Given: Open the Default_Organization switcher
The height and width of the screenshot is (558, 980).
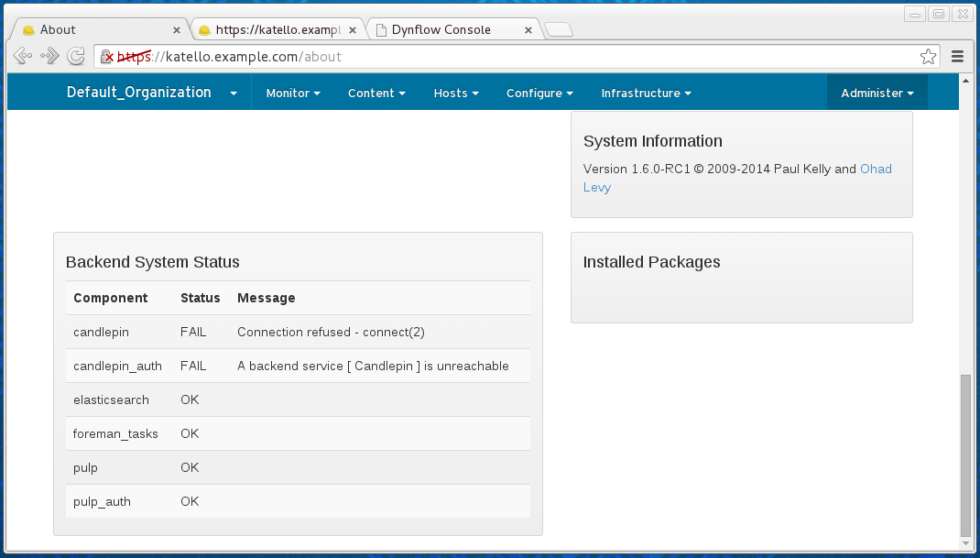Looking at the screenshot, I should (x=152, y=92).
